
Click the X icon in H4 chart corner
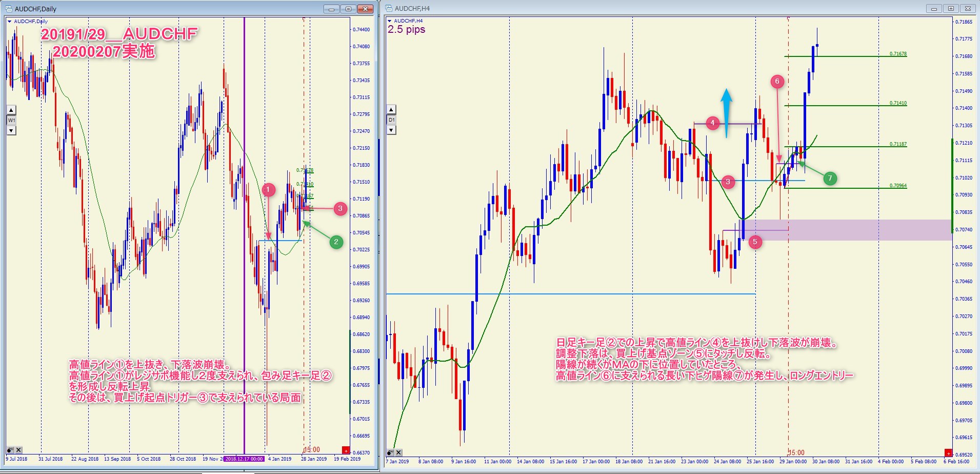coord(398,452)
